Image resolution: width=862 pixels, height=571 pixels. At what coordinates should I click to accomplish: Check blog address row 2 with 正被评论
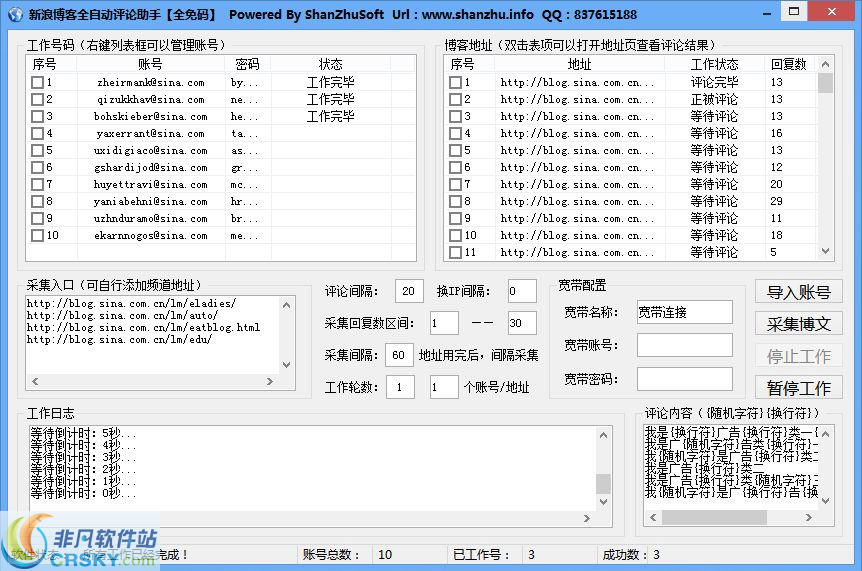(455, 99)
